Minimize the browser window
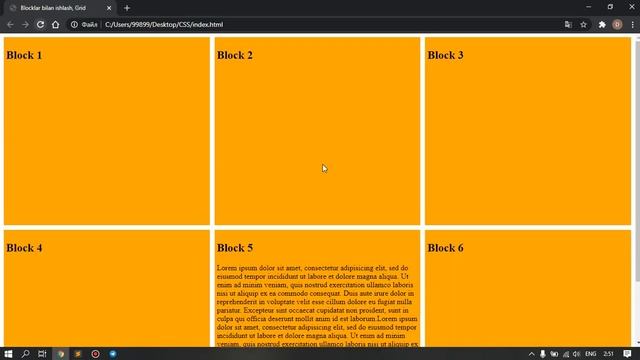Viewport: 640px width, 360px height. coord(589,7)
